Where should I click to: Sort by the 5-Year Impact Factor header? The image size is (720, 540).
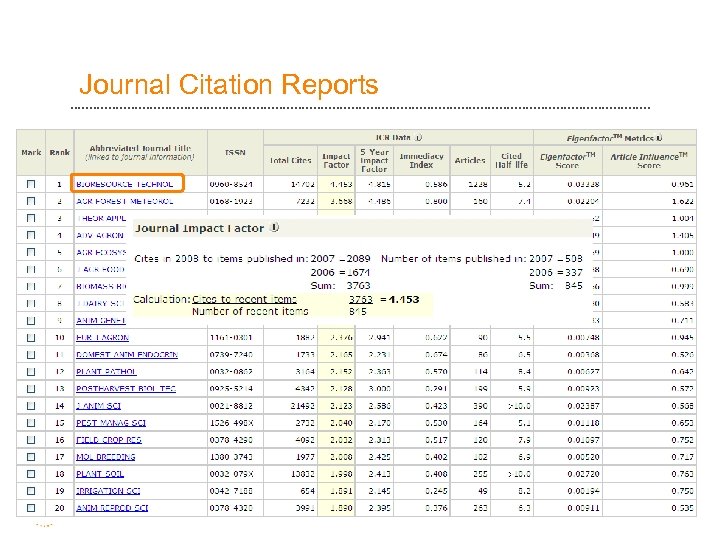374,160
